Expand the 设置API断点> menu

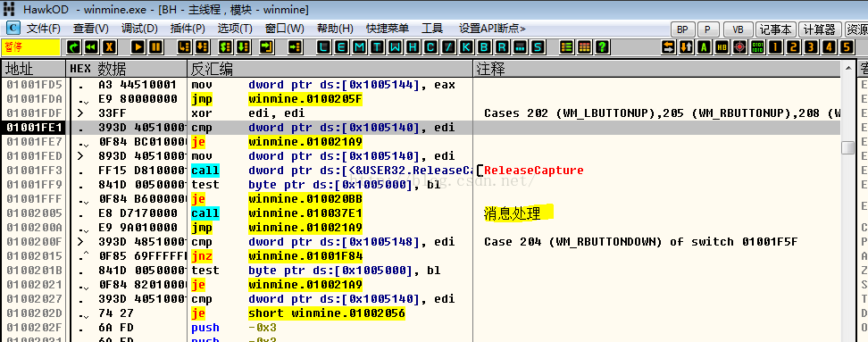(492, 29)
